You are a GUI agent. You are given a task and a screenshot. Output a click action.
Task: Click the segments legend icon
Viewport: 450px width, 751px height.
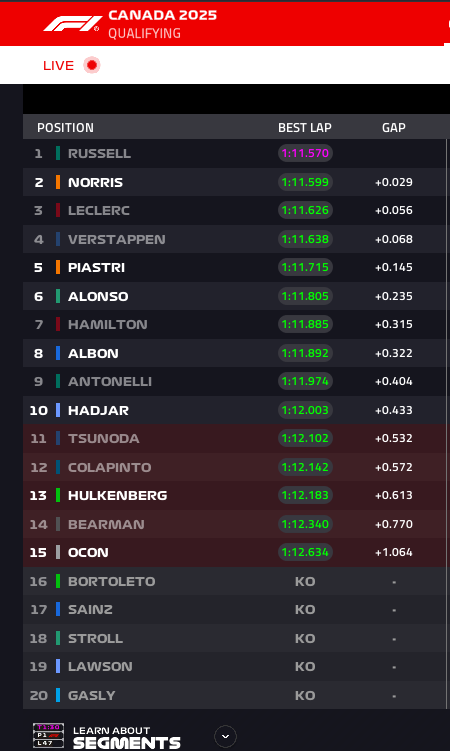coord(48,736)
